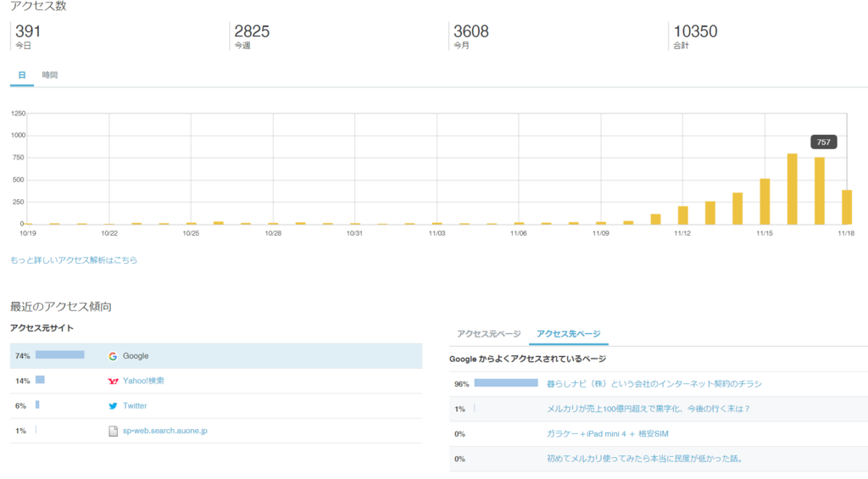Open the もっと詳しいアクセス解析はこちら link

coord(74,260)
